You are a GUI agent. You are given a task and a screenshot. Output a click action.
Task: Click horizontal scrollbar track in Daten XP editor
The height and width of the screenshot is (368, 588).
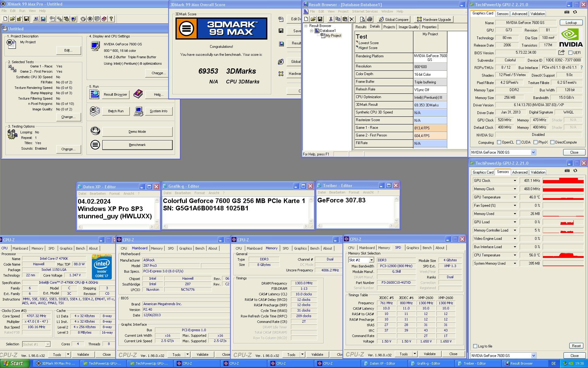tap(116, 227)
